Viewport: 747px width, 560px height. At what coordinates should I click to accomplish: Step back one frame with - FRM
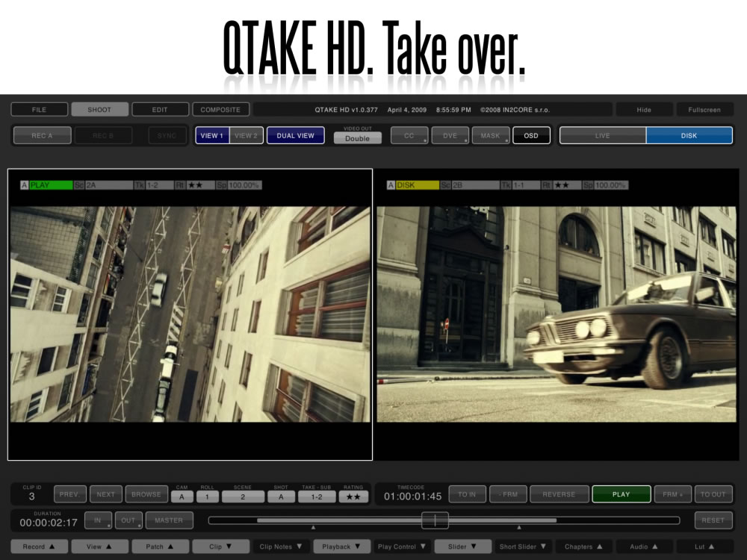click(x=508, y=494)
